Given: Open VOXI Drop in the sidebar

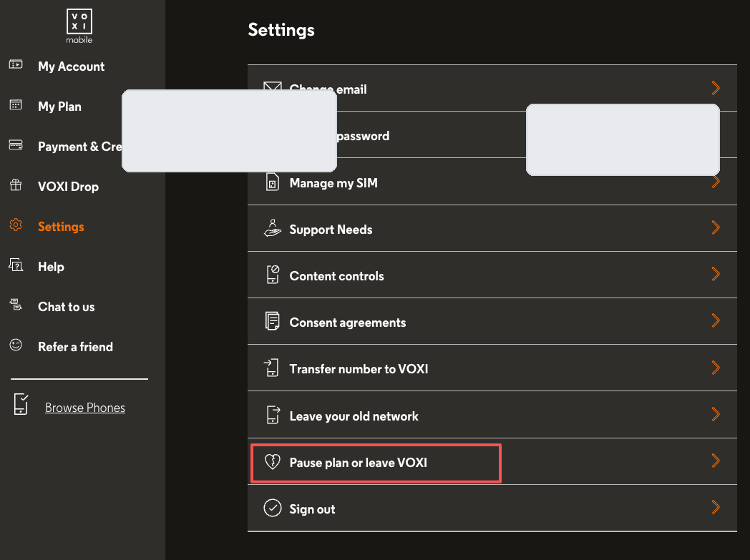Looking at the screenshot, I should 69,187.
